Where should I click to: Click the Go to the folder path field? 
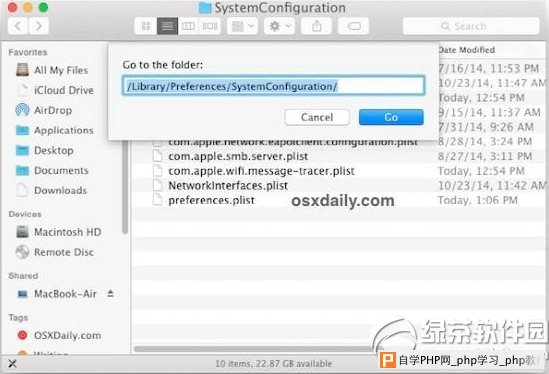click(273, 85)
